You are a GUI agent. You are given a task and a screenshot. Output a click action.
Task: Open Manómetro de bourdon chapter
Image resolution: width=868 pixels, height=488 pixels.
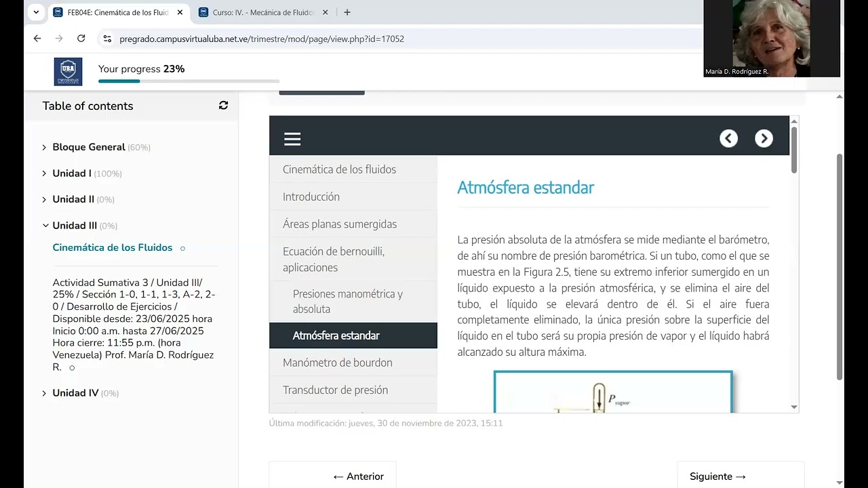(353, 363)
